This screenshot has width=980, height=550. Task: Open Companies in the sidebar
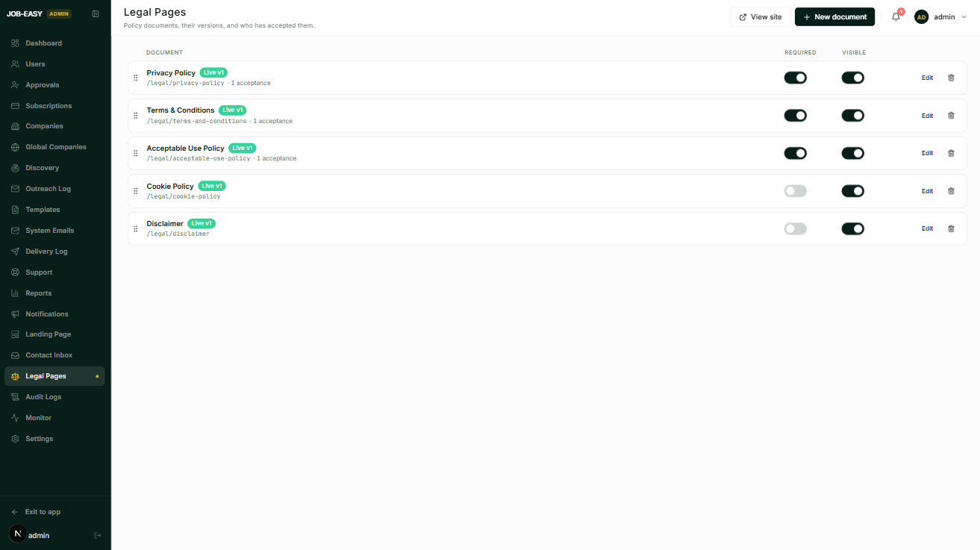click(x=54, y=126)
